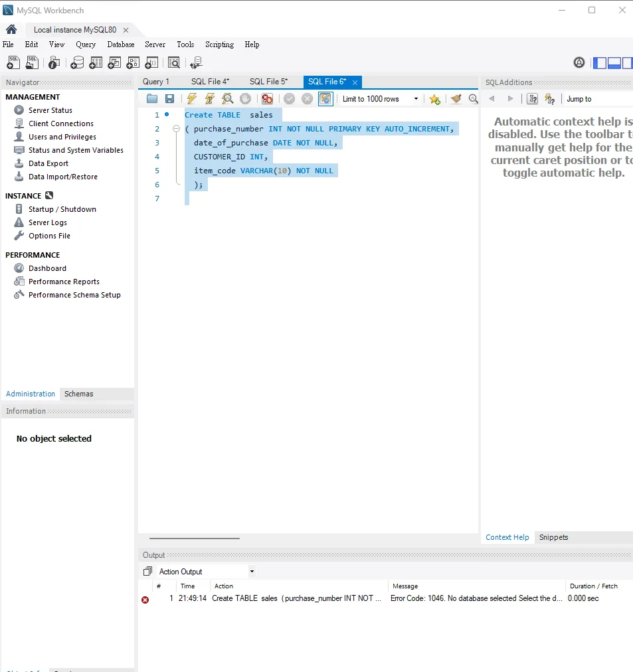Click Execute statement under cursor icon
This screenshot has width=633, height=672.
(210, 99)
